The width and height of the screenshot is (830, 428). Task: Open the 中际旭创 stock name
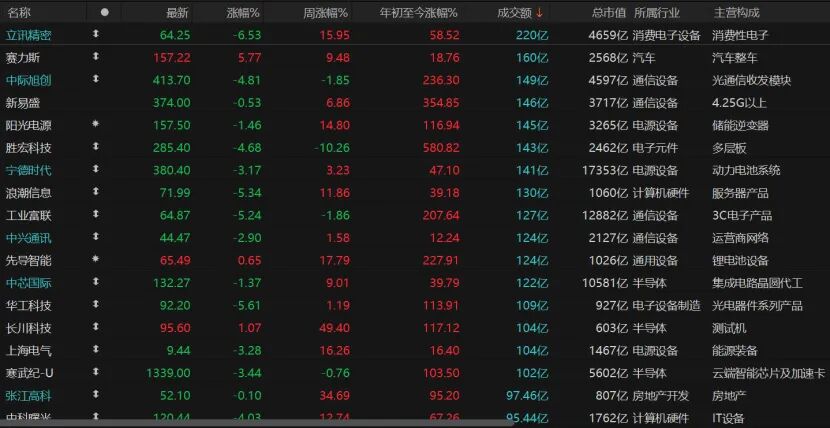tap(29, 80)
